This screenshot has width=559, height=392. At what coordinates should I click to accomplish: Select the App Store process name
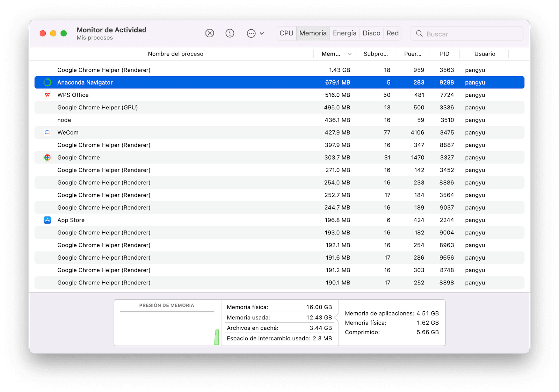coord(71,220)
